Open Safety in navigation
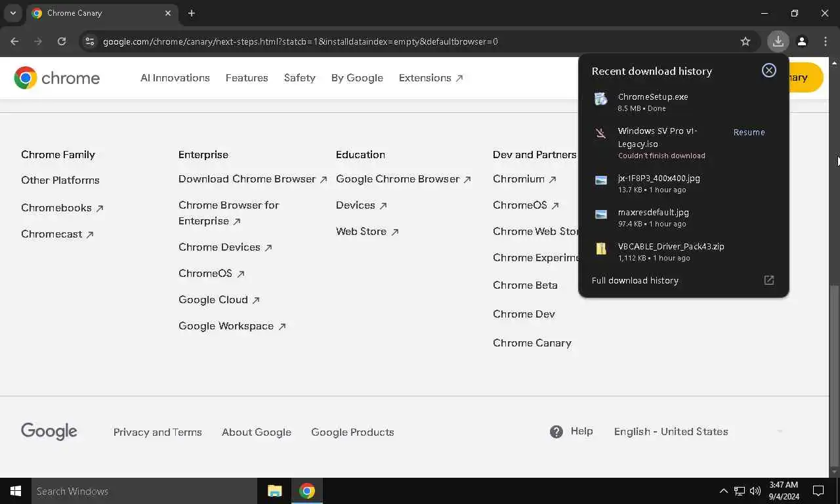840x504 pixels. tap(300, 77)
